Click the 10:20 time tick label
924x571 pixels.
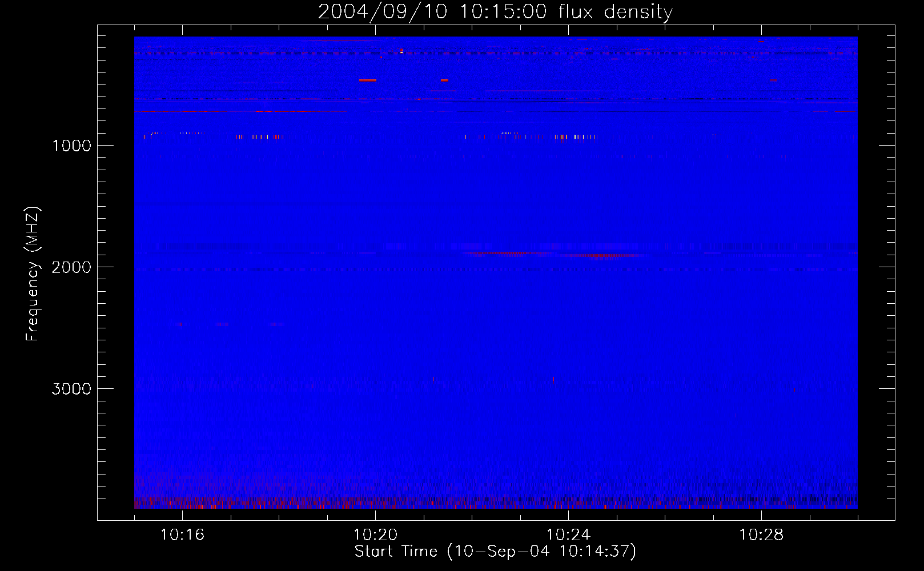(375, 534)
